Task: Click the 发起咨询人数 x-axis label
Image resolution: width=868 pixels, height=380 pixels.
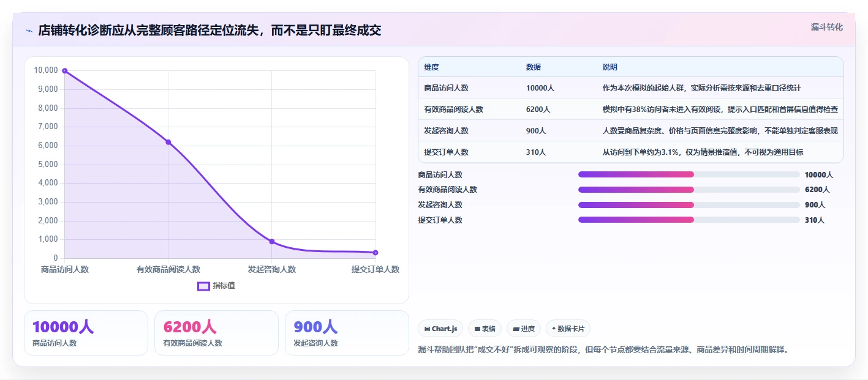Action: pos(272,269)
